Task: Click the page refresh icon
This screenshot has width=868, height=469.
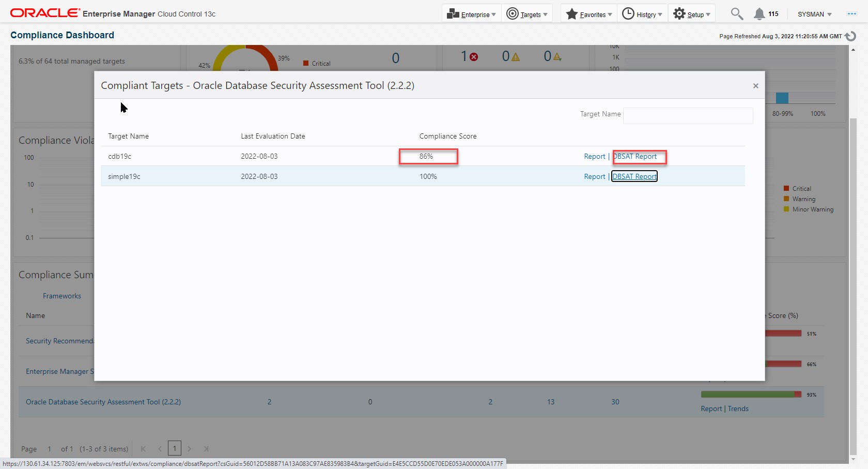Action: (850, 36)
